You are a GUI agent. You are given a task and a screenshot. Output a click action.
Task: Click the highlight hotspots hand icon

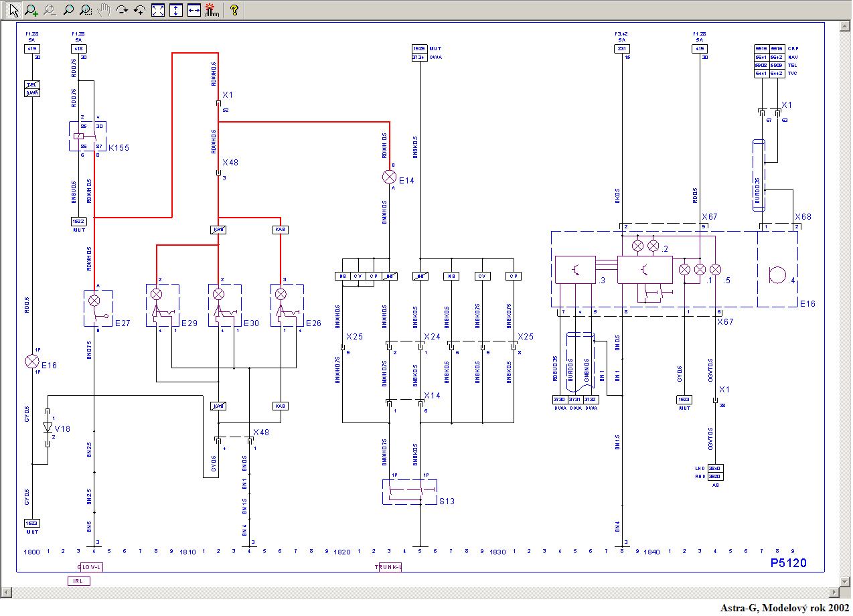pyautogui.click(x=212, y=10)
